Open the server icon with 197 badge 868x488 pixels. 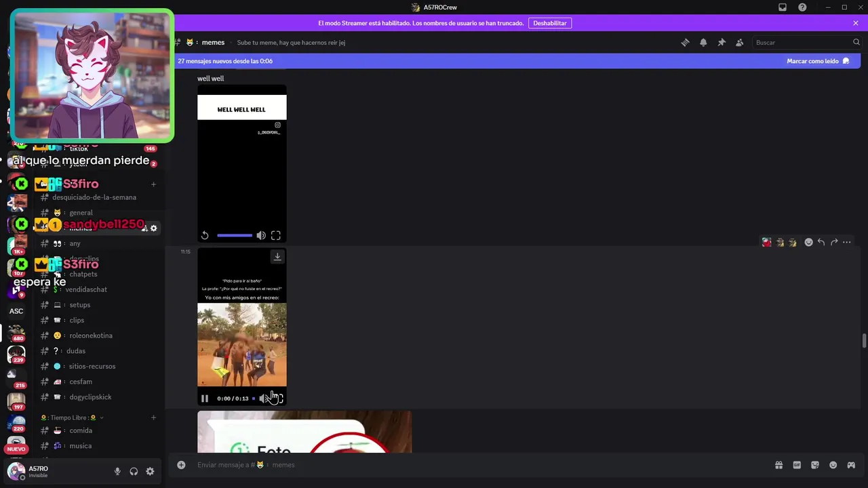(16, 401)
